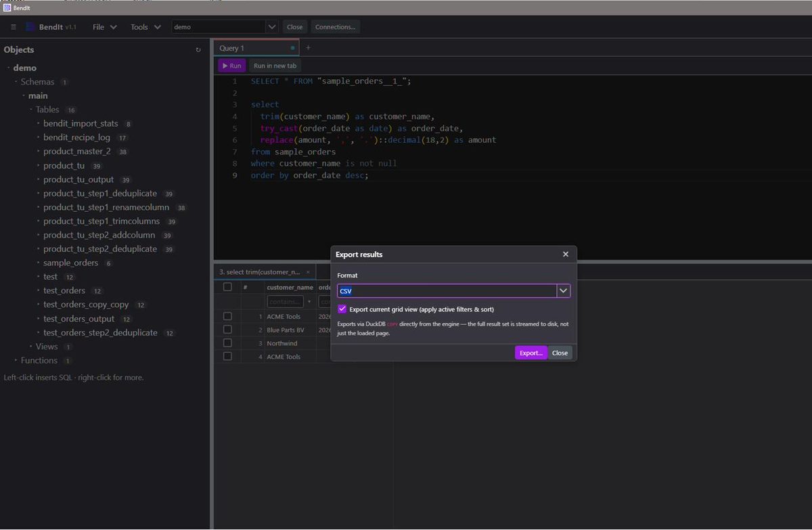Select row checkbox for ACME Tools row 1
The height and width of the screenshot is (530, 812).
pyautogui.click(x=227, y=316)
